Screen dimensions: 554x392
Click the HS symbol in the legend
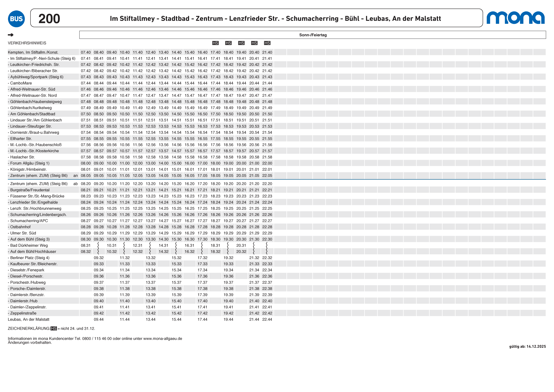pos(54,329)
